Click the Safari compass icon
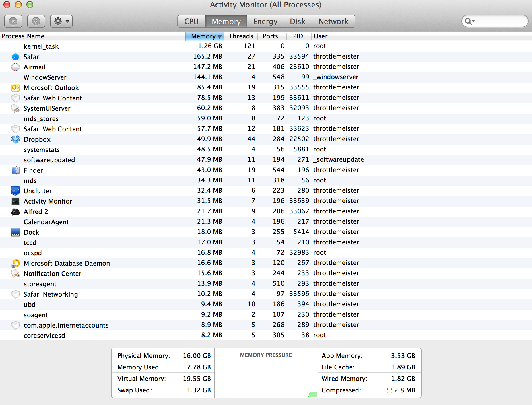The image size is (532, 405). (15, 57)
